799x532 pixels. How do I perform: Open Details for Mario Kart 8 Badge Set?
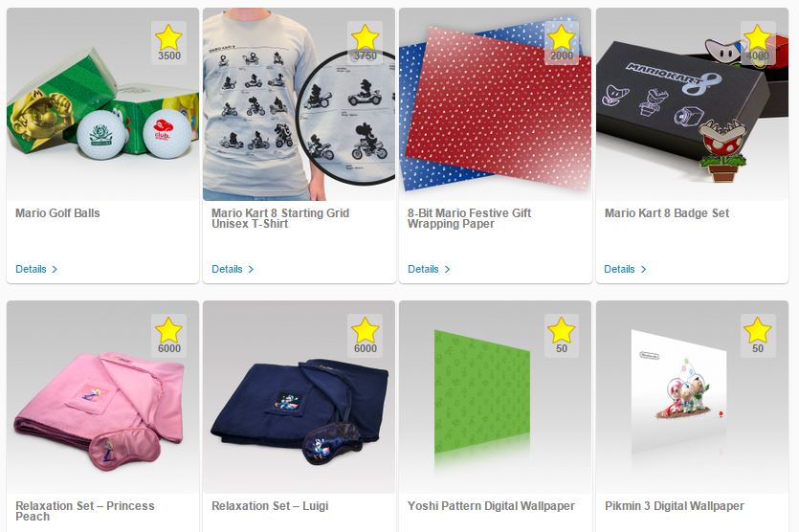click(625, 269)
